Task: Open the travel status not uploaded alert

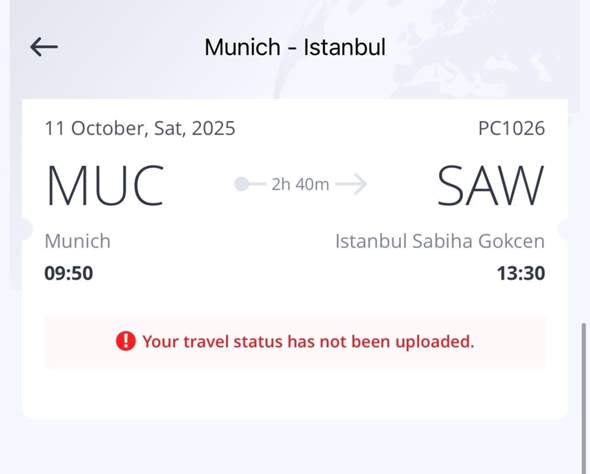Action: click(x=295, y=342)
